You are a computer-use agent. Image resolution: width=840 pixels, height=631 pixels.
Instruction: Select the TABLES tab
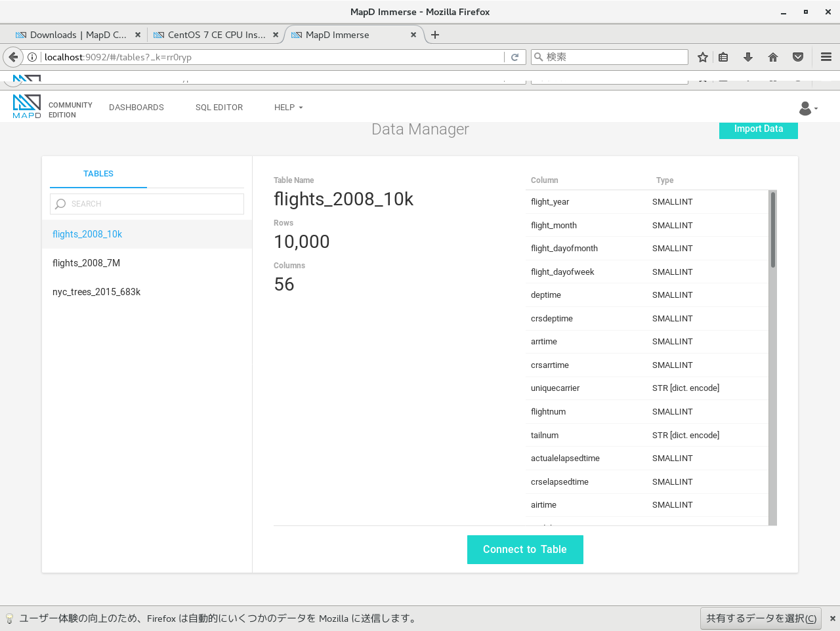(98, 174)
